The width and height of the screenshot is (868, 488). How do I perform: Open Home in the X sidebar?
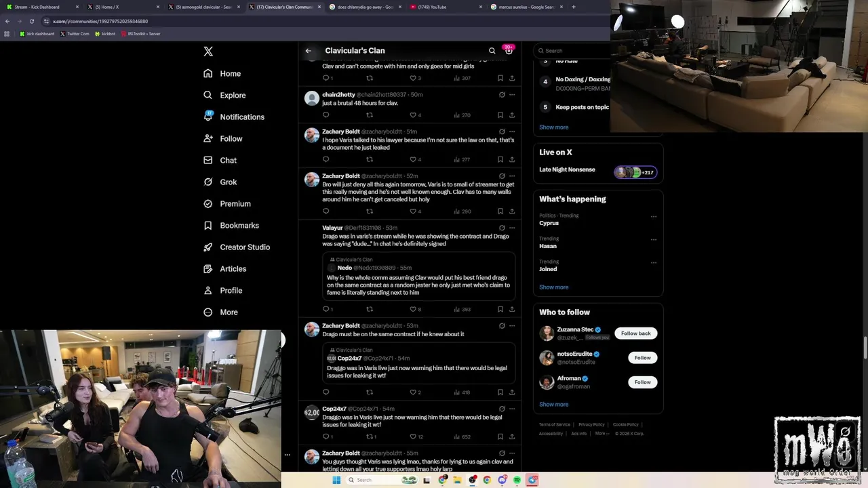[222, 73]
